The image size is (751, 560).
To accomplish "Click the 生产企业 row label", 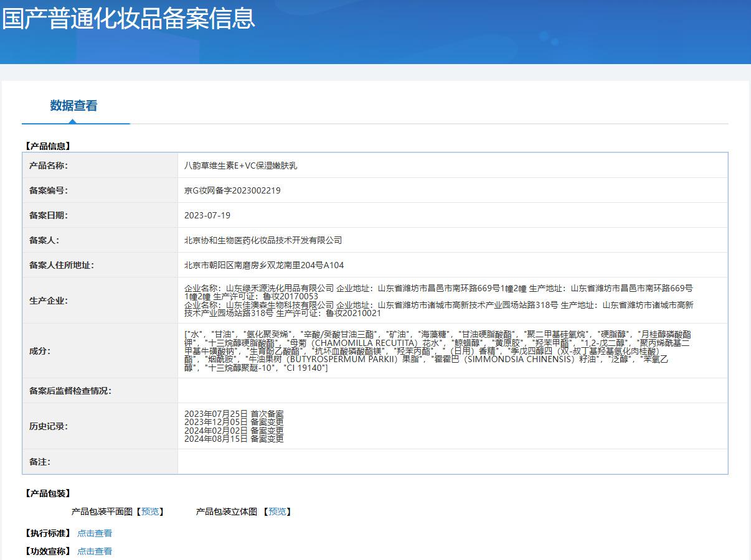I will point(49,301).
